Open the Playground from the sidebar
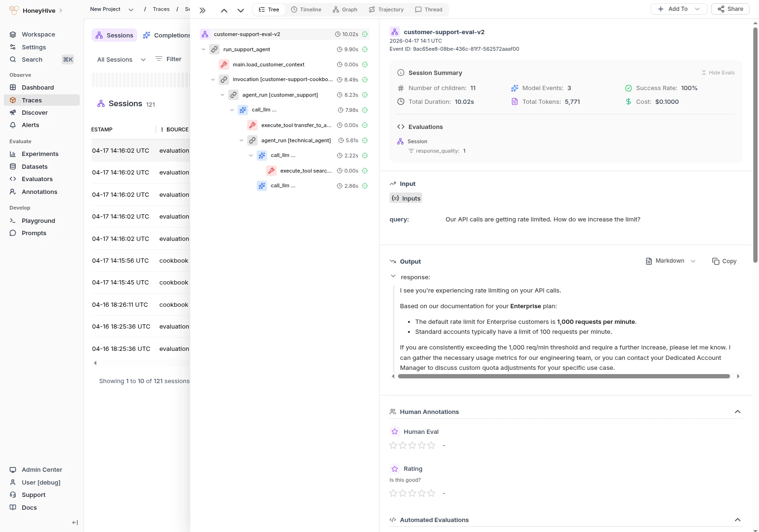The width and height of the screenshot is (759, 532). pos(38,220)
